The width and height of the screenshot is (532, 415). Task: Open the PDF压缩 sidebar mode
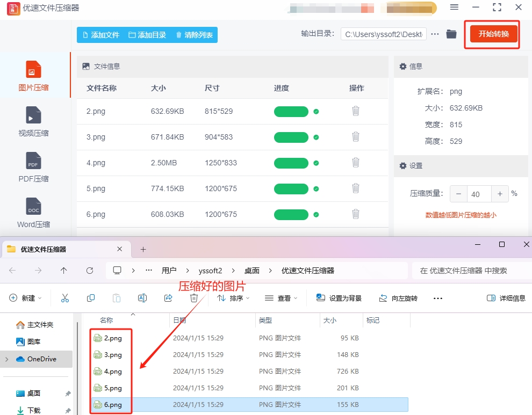click(x=33, y=167)
